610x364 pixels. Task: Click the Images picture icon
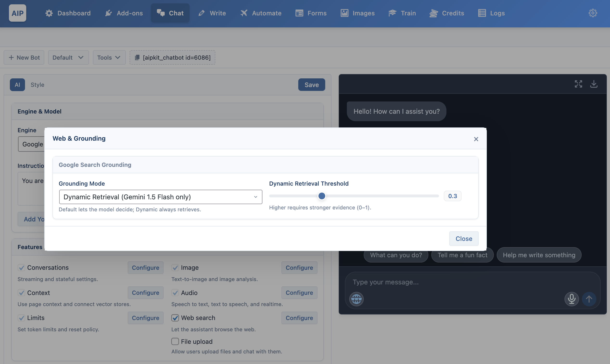pos(344,13)
